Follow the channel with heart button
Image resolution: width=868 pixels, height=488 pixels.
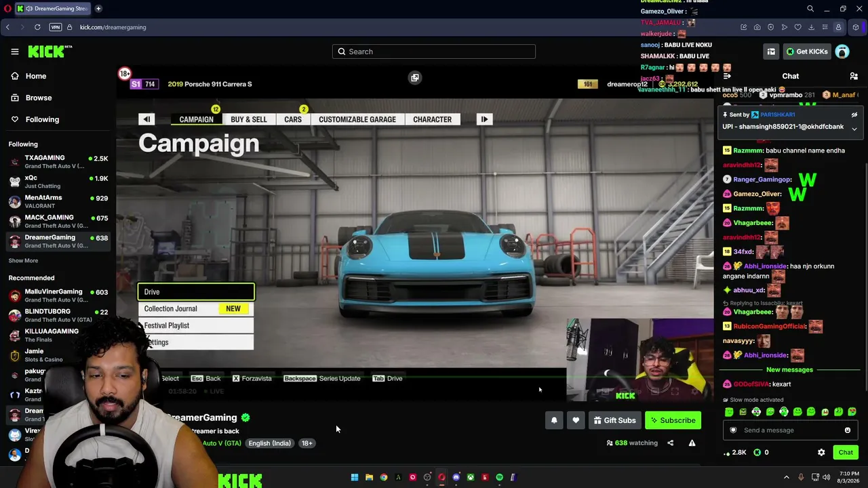coord(576,420)
